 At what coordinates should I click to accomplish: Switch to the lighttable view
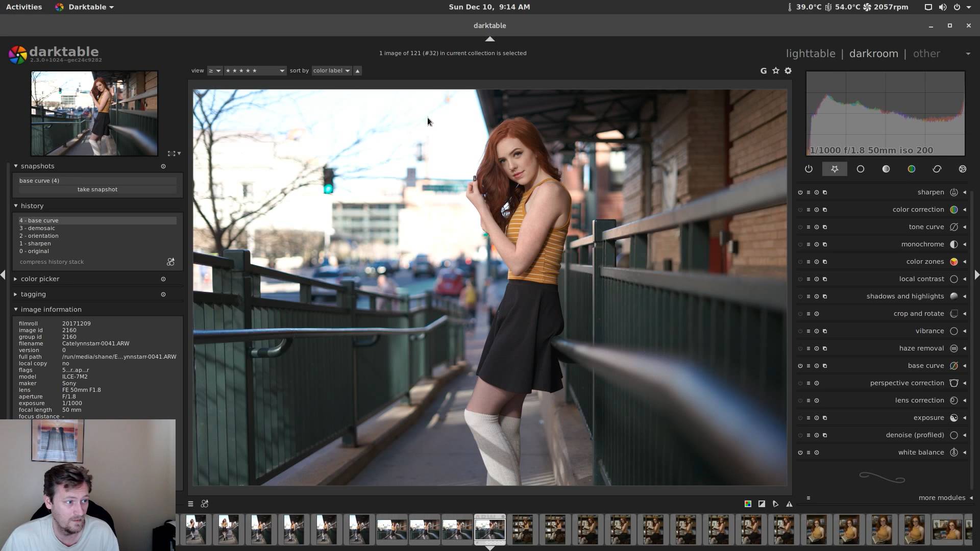[810, 54]
